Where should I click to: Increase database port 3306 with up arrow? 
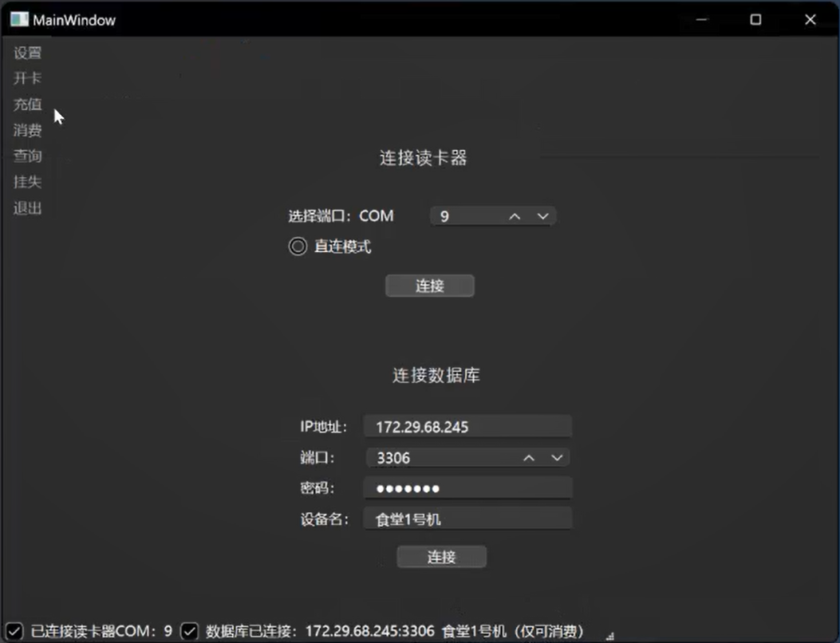click(528, 457)
